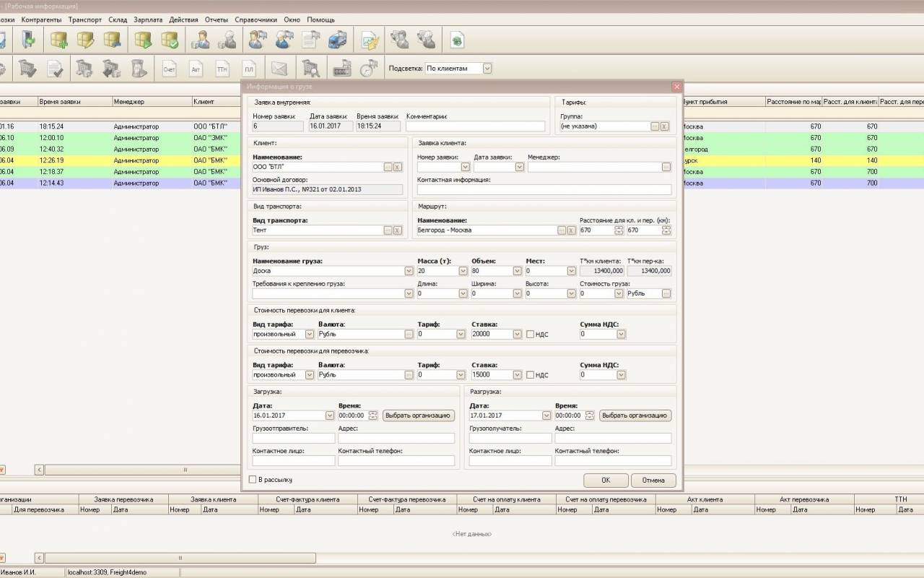924x578 pixels.
Task: Click the blue truck toolbar icon
Action: pyautogui.click(x=337, y=40)
